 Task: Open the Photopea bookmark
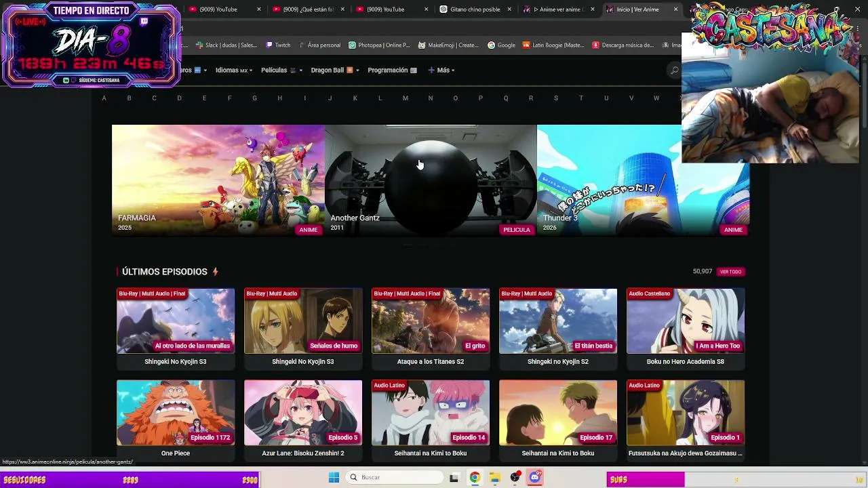pos(379,45)
